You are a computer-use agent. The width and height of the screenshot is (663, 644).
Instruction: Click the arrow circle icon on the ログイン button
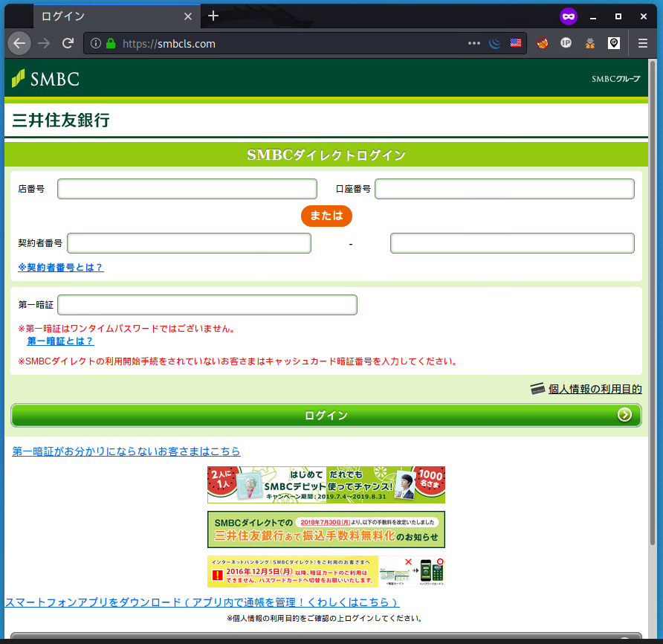click(x=624, y=415)
